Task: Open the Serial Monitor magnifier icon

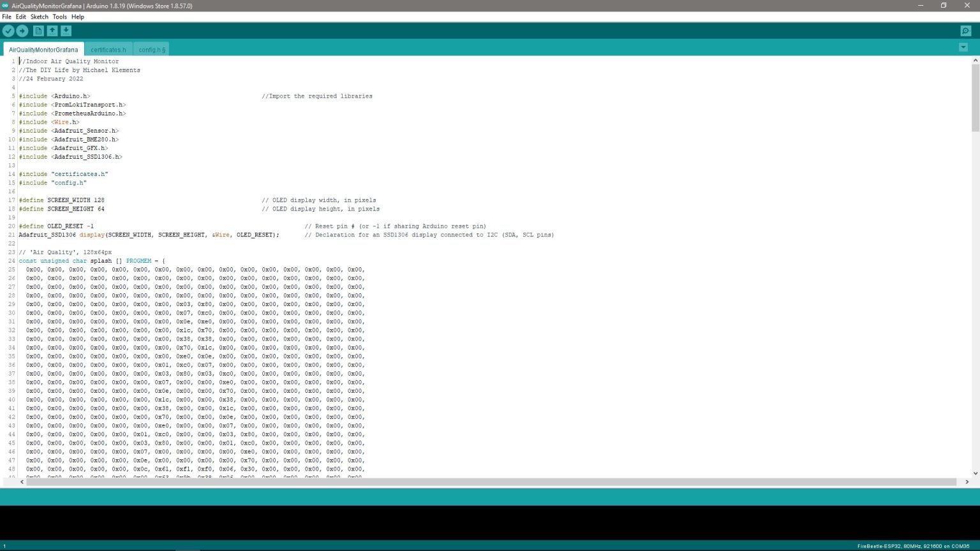Action: click(x=965, y=31)
